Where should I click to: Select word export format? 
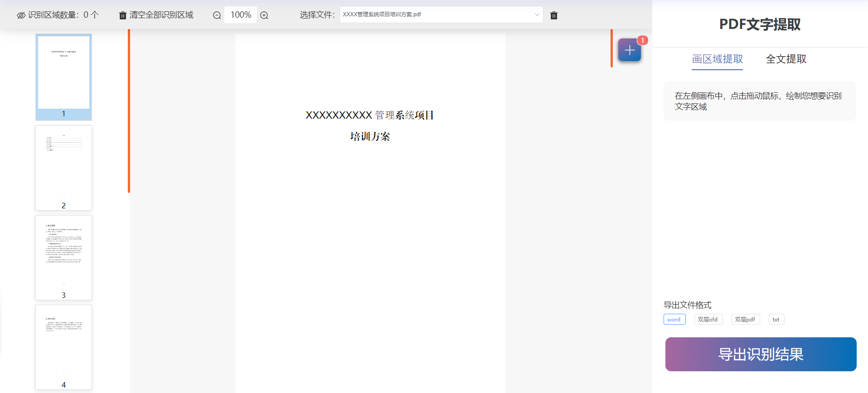674,320
